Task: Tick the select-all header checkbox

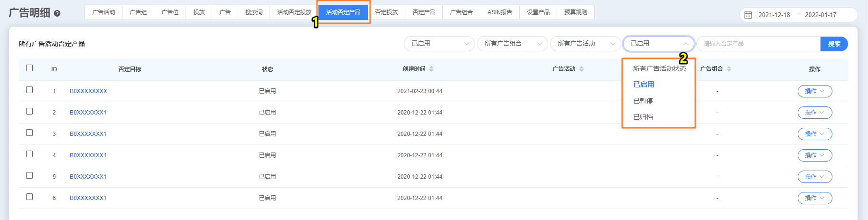Action: 29,68
